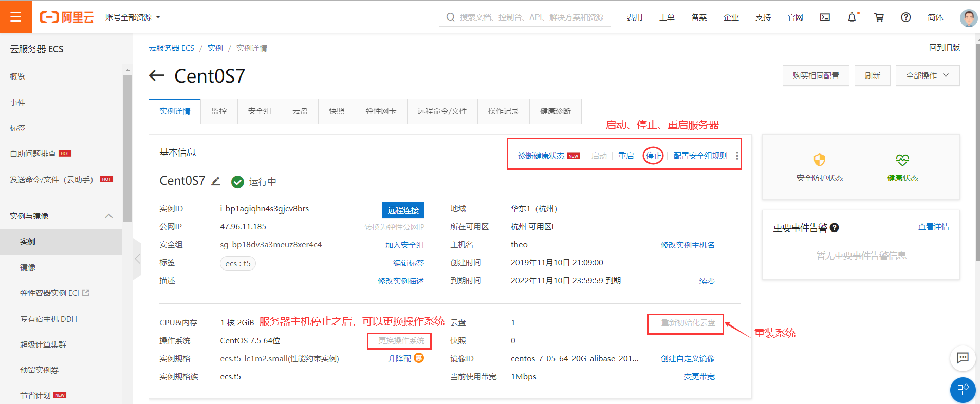
Task: Open the notification bell
Action: [x=852, y=17]
